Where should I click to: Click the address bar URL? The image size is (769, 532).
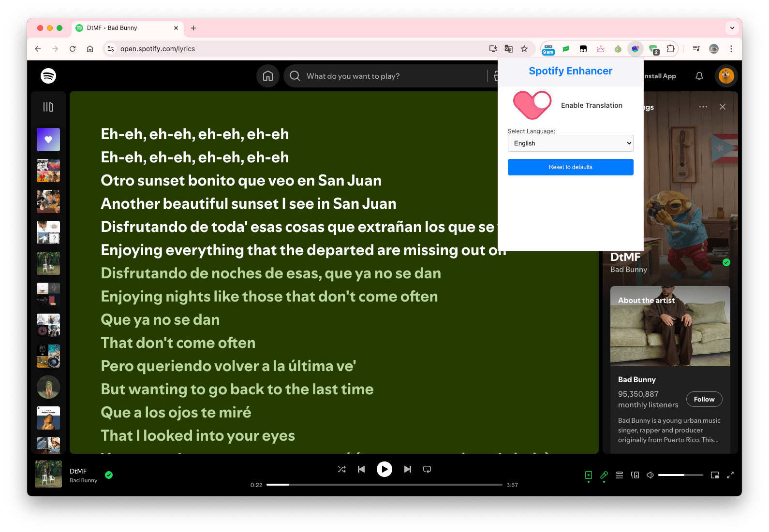pyautogui.click(x=158, y=49)
